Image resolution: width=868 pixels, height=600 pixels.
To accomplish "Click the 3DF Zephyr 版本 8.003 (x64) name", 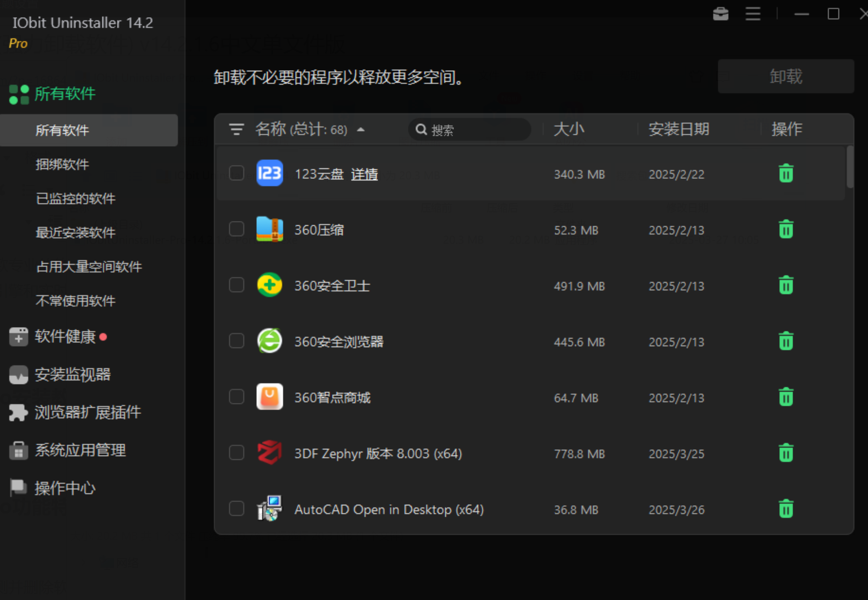I will click(378, 453).
